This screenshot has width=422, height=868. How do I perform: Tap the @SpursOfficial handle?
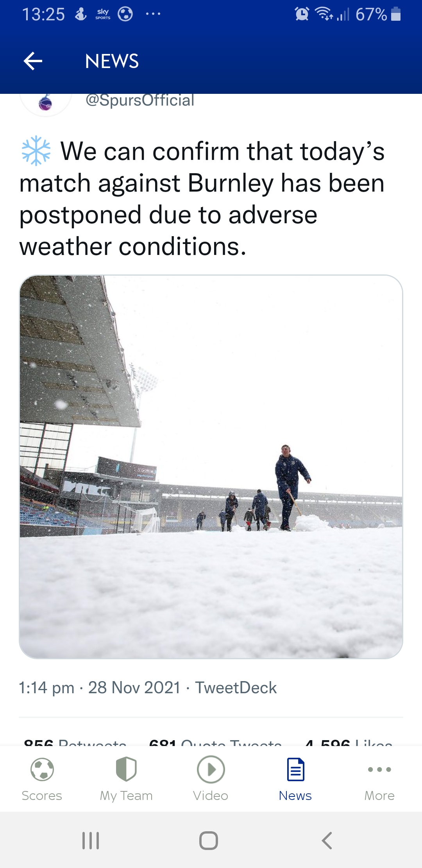tap(140, 100)
